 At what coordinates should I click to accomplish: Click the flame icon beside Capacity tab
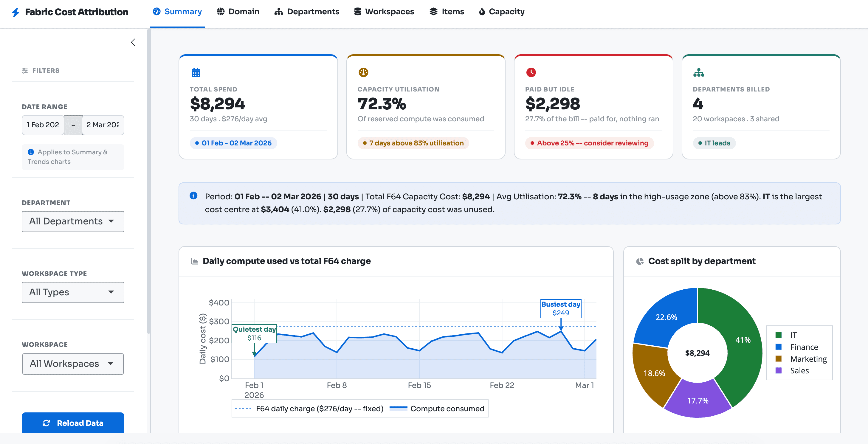tap(482, 11)
